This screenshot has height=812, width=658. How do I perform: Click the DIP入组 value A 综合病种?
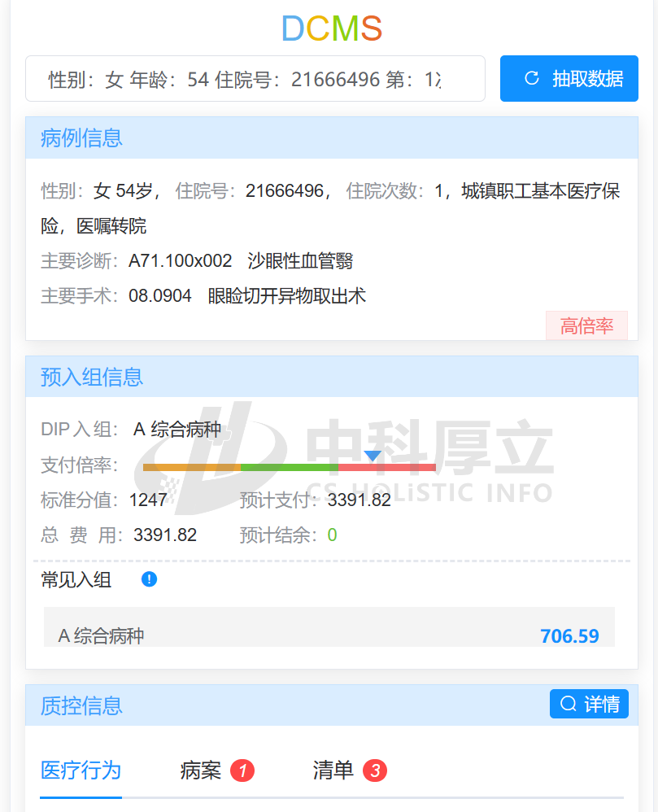[x=177, y=430]
